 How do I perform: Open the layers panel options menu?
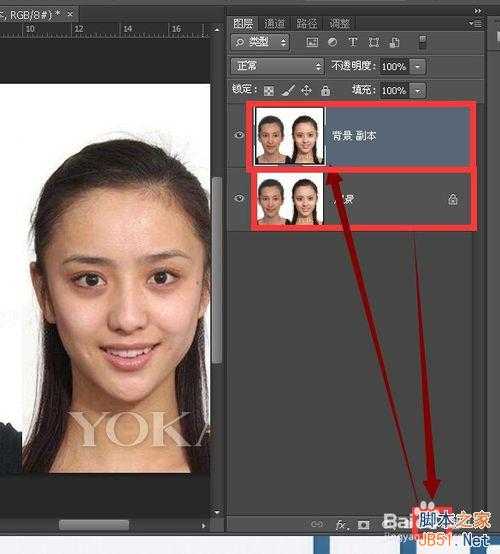(x=475, y=24)
